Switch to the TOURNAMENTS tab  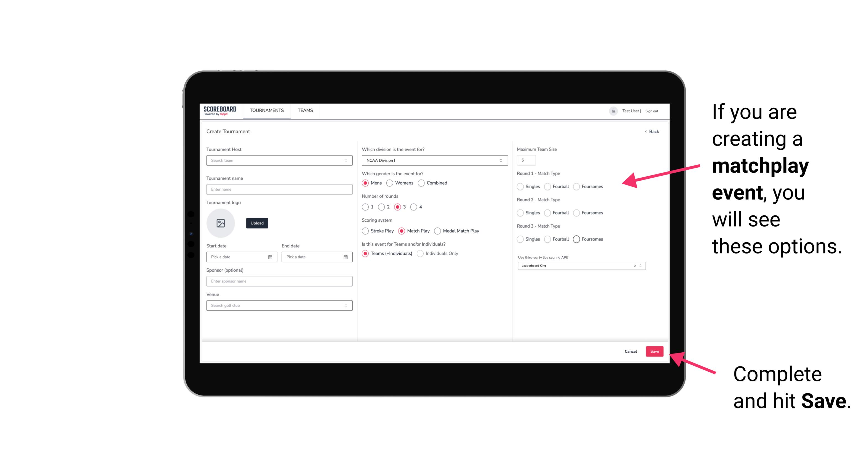(x=266, y=110)
